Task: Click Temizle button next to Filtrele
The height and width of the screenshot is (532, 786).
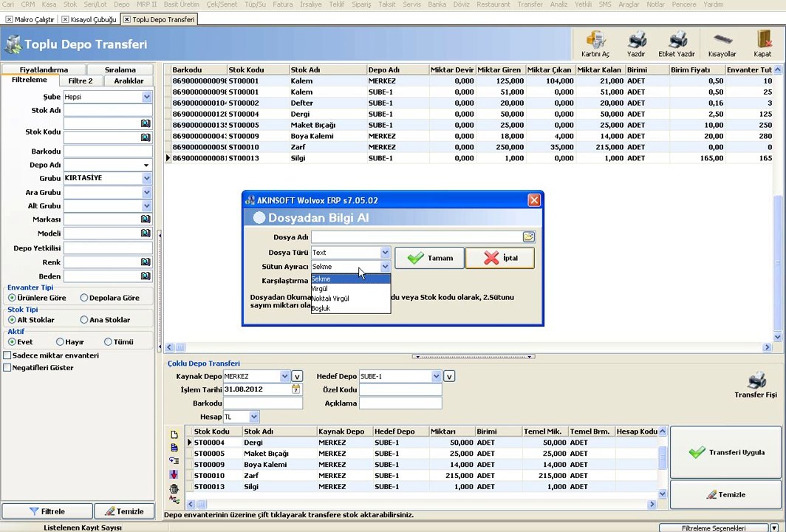Action: click(124, 511)
